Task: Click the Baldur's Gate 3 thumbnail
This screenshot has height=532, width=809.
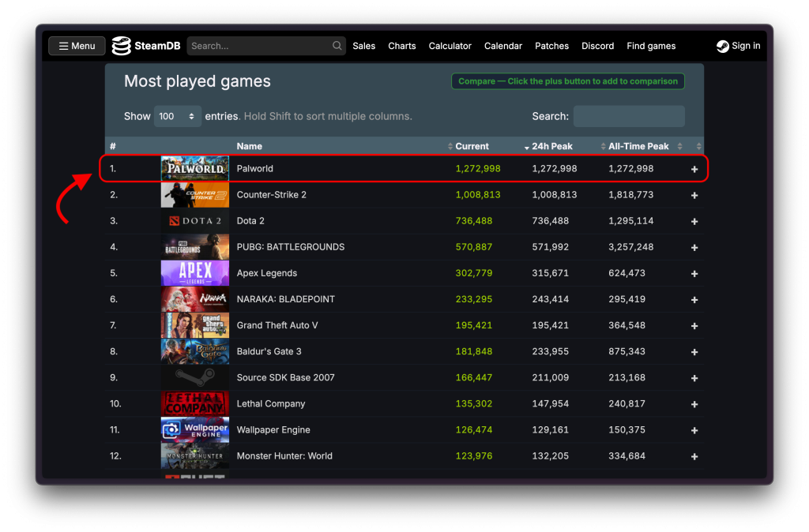Action: click(195, 351)
